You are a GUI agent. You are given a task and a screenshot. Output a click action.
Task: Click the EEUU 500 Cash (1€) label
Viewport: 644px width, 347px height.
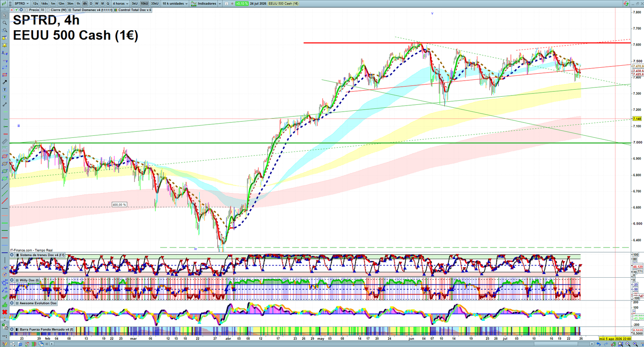[x=283, y=4]
